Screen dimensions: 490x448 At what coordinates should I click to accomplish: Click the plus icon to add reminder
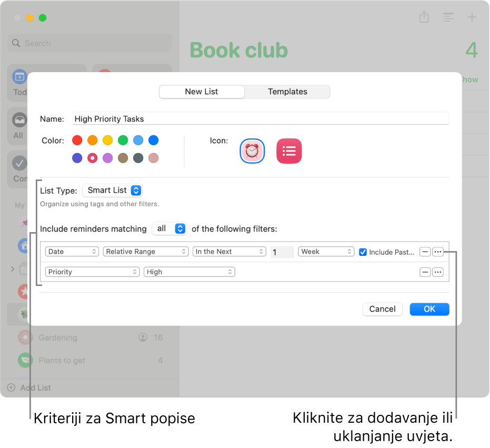472,17
